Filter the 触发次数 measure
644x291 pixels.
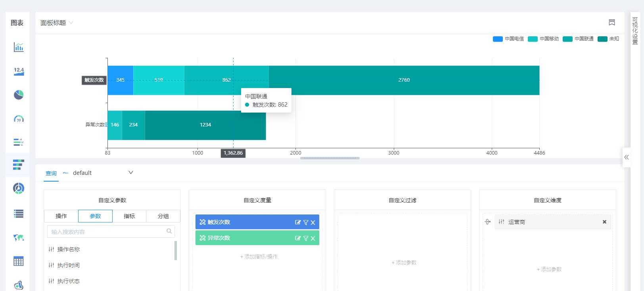[306, 222]
